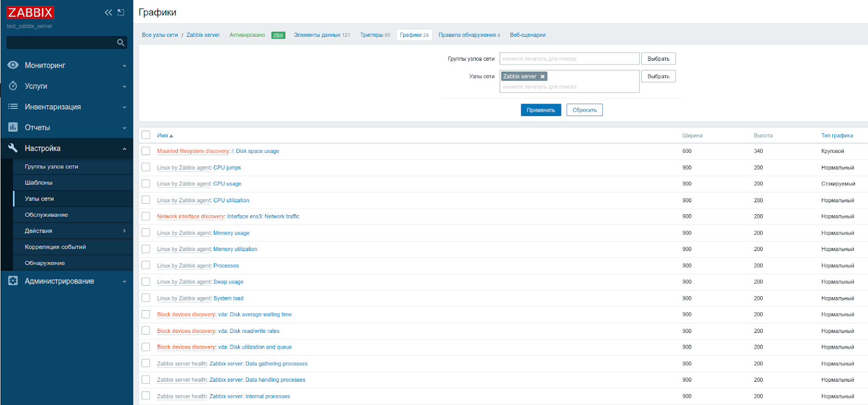Focus the Группы узлов сети filter input

pos(570,59)
